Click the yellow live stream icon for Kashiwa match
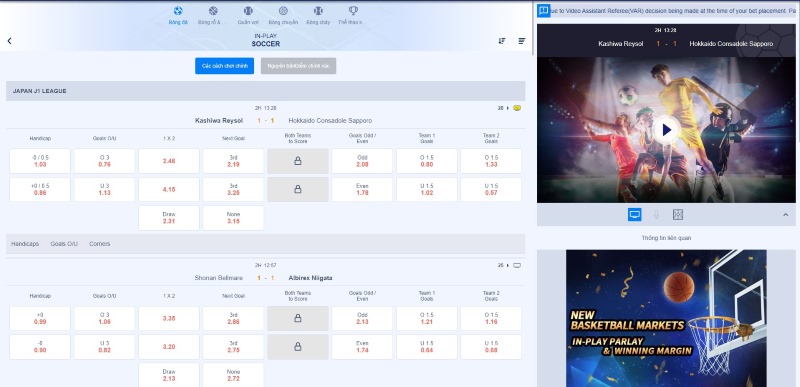The width and height of the screenshot is (800, 387). coord(517,108)
